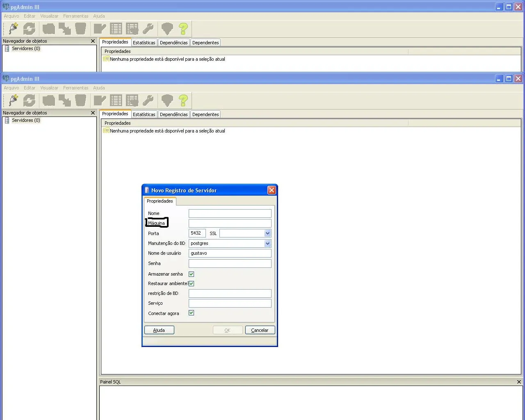525x420 pixels.
Task: Click the refresh icon in front pgAdmin window toolbar
Action: click(29, 100)
